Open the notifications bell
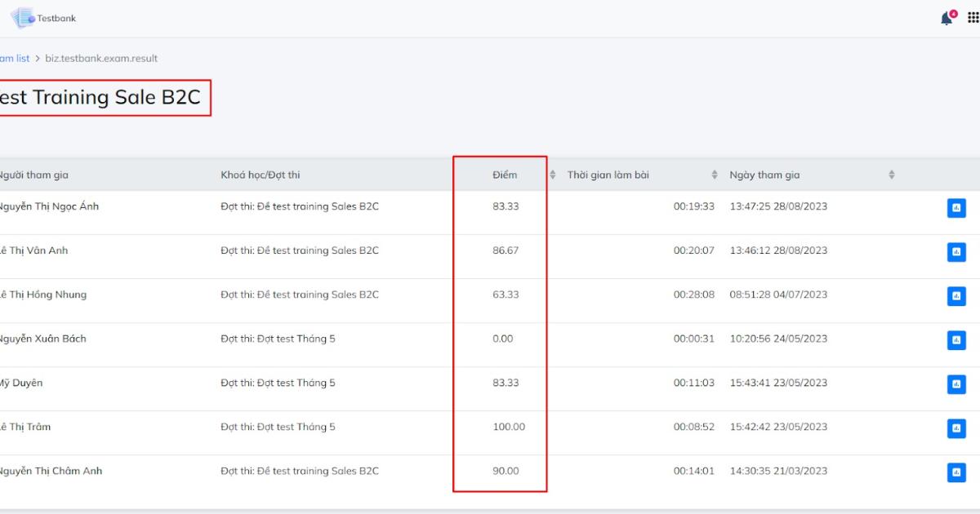Image resolution: width=980 pixels, height=514 pixels. pos(947,18)
